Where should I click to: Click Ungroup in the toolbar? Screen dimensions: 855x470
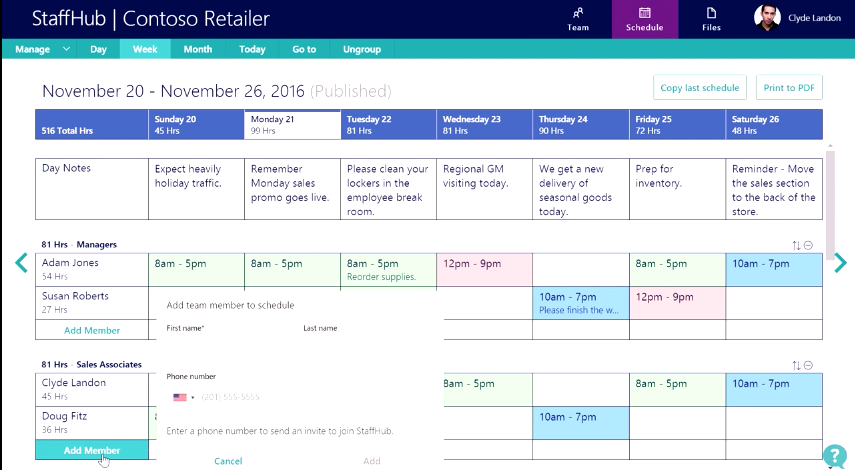(362, 49)
